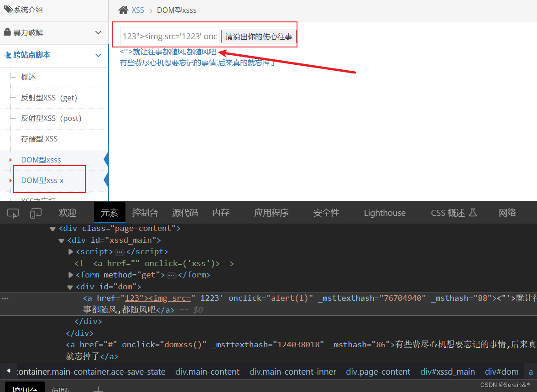Open the 网络 tab

[x=507, y=213]
